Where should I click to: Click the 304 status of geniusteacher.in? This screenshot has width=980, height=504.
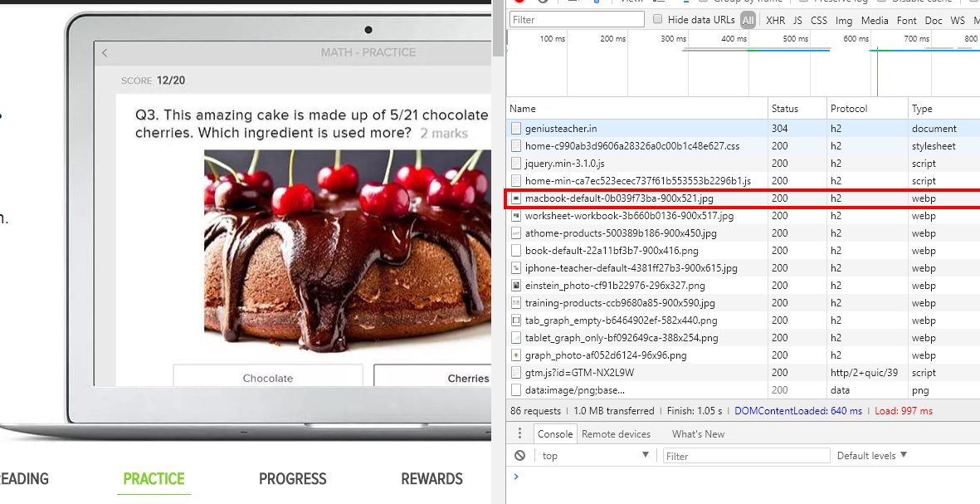pos(779,129)
